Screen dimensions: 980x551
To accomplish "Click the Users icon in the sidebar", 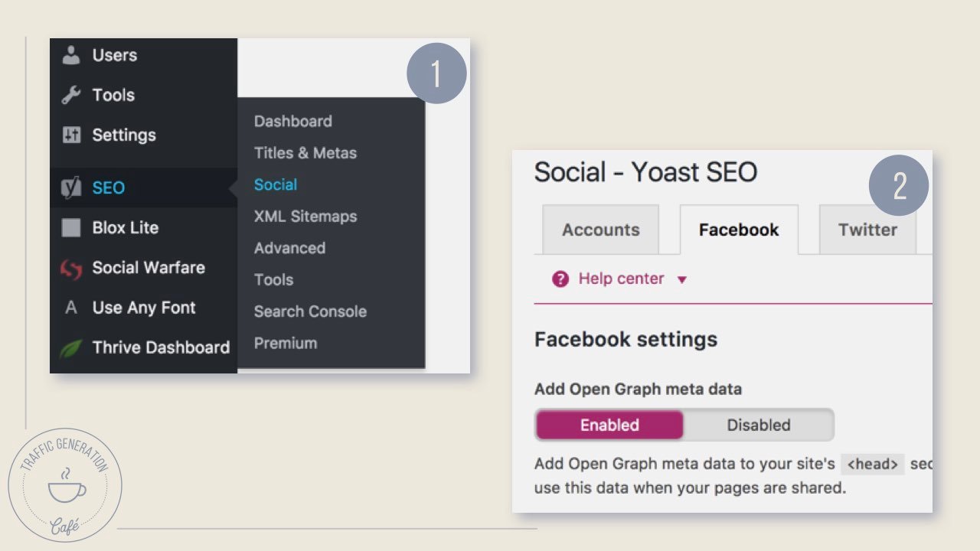I will 72,54.
